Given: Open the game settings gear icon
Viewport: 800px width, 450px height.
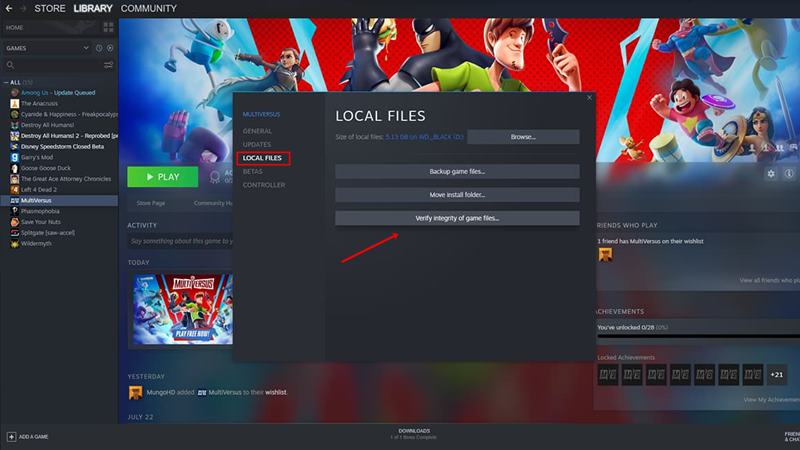Looking at the screenshot, I should [771, 174].
